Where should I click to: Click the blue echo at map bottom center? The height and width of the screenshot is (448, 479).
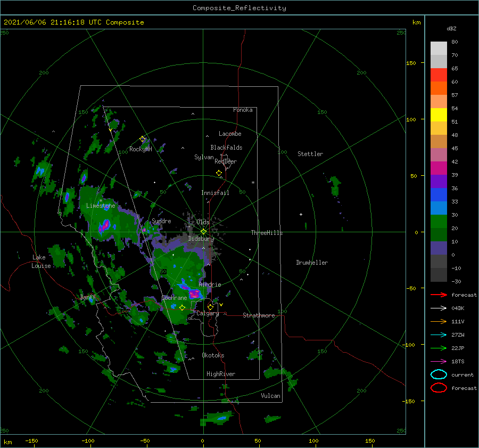tap(221, 418)
